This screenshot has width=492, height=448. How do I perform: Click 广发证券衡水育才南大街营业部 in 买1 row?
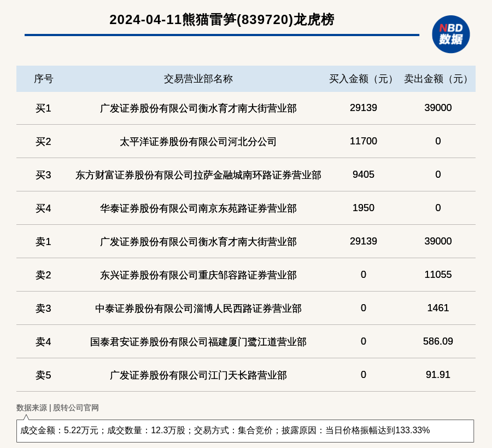point(198,108)
